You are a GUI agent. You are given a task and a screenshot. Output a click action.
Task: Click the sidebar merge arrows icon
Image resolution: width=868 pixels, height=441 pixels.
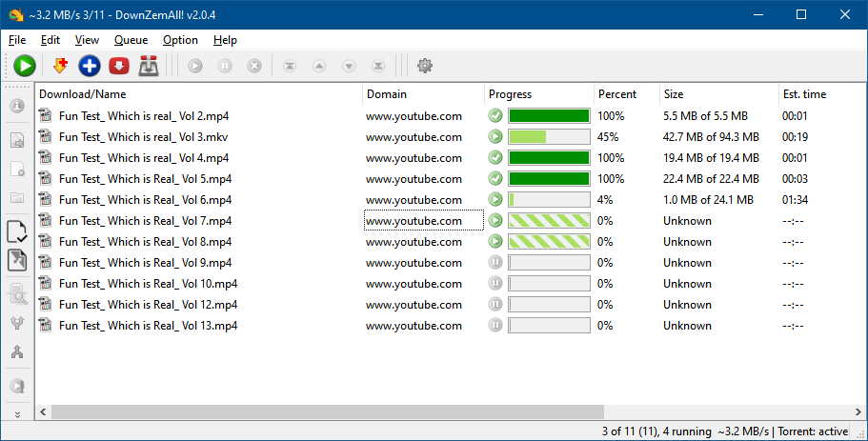(17, 351)
